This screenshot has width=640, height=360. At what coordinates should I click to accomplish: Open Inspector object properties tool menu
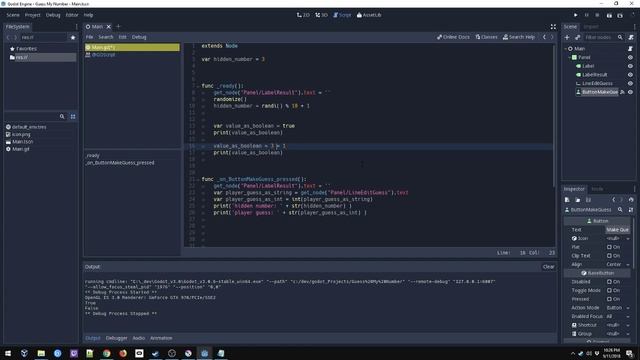(x=631, y=210)
